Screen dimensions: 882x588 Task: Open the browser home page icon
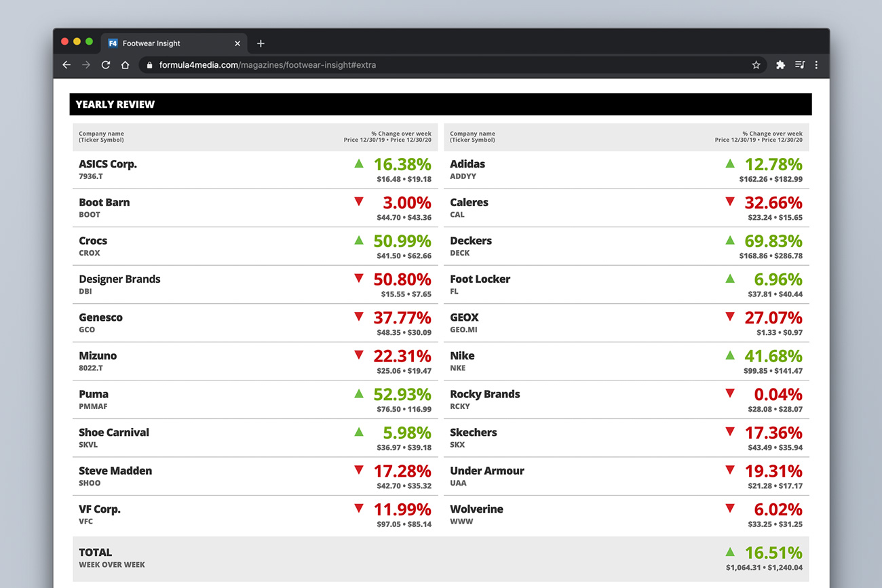126,65
